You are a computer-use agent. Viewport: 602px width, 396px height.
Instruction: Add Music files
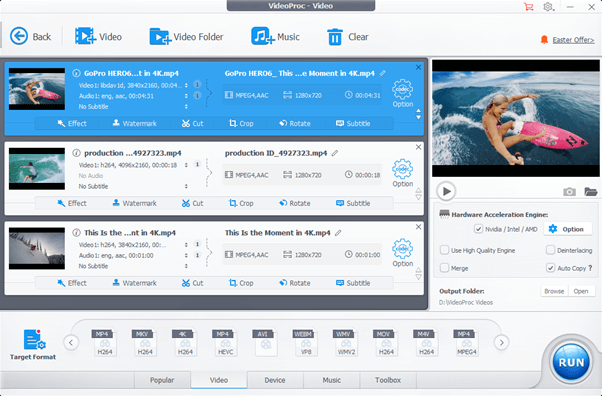click(275, 36)
